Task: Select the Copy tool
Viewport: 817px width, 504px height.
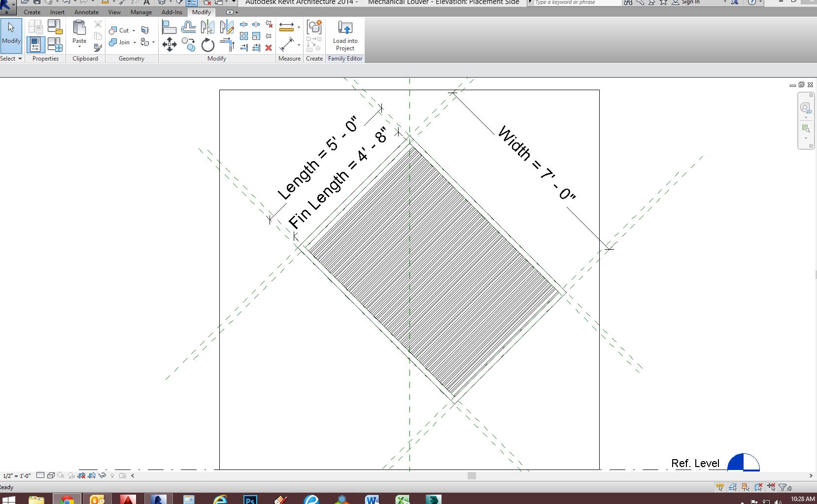Action: (x=188, y=45)
